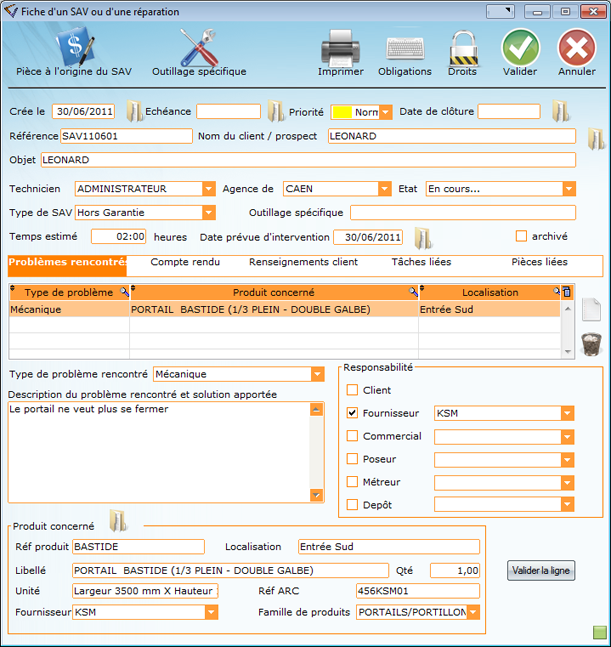Click the Réf ARC 456KSM01 field
The width and height of the screenshot is (611, 647).
pyautogui.click(x=418, y=590)
